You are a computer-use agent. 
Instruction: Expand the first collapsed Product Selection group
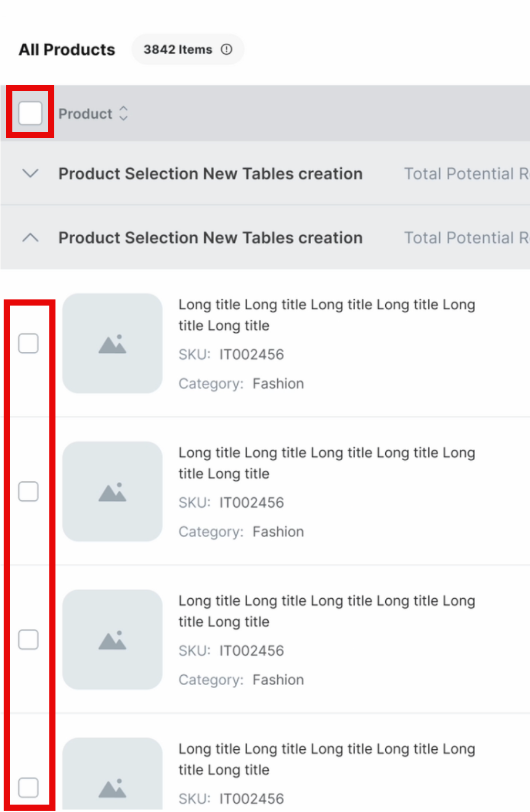click(x=30, y=174)
